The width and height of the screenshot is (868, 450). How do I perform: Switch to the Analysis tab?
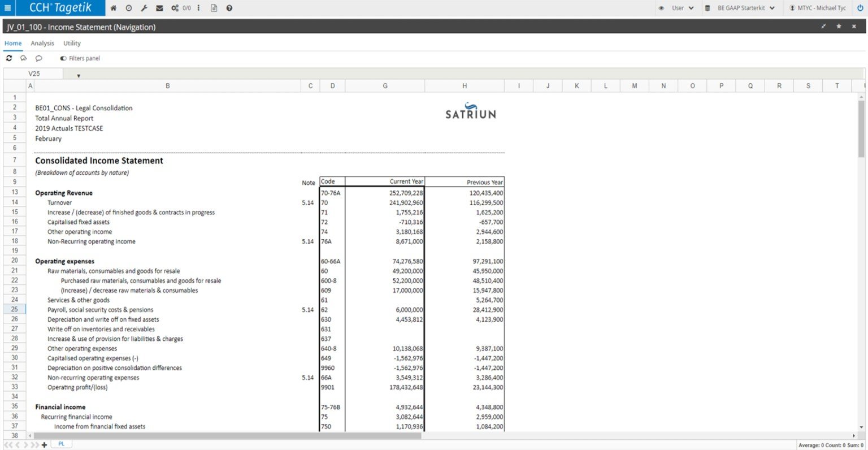(x=42, y=43)
